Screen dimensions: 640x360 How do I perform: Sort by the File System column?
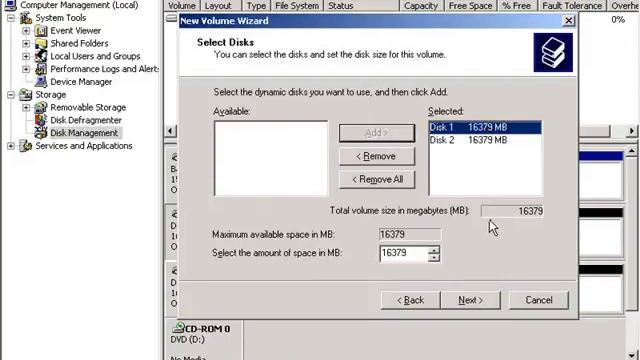pyautogui.click(x=297, y=6)
